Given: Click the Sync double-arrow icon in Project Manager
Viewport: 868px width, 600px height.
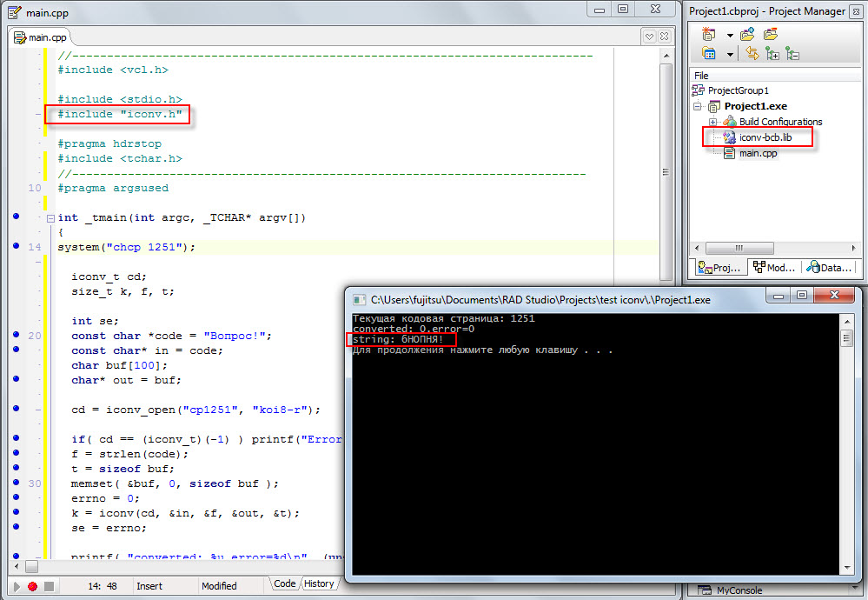Looking at the screenshot, I should coord(752,54).
